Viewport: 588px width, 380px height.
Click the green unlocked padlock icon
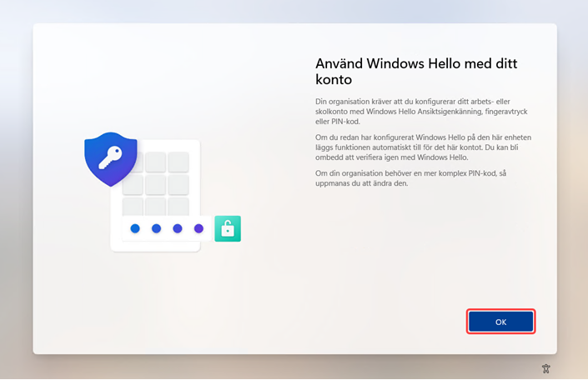pos(227,228)
